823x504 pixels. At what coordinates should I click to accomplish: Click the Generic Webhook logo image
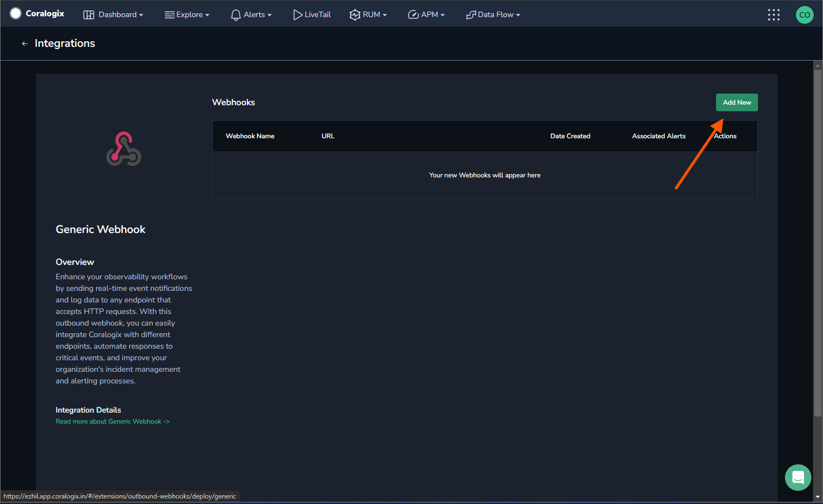(x=123, y=149)
